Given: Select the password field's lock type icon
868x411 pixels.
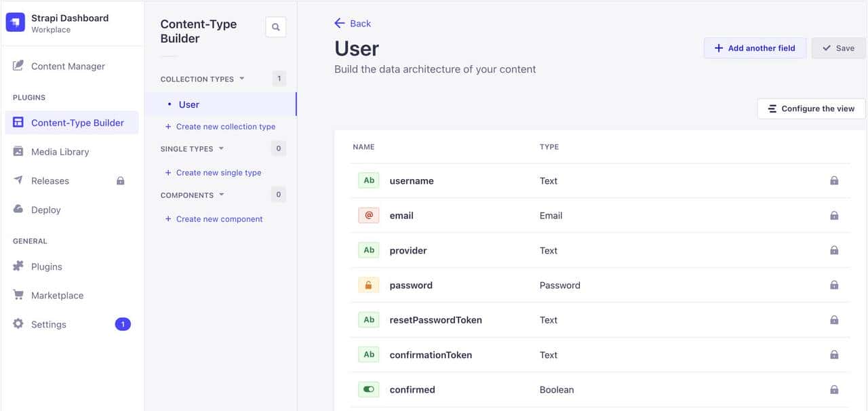Looking at the screenshot, I should point(368,284).
